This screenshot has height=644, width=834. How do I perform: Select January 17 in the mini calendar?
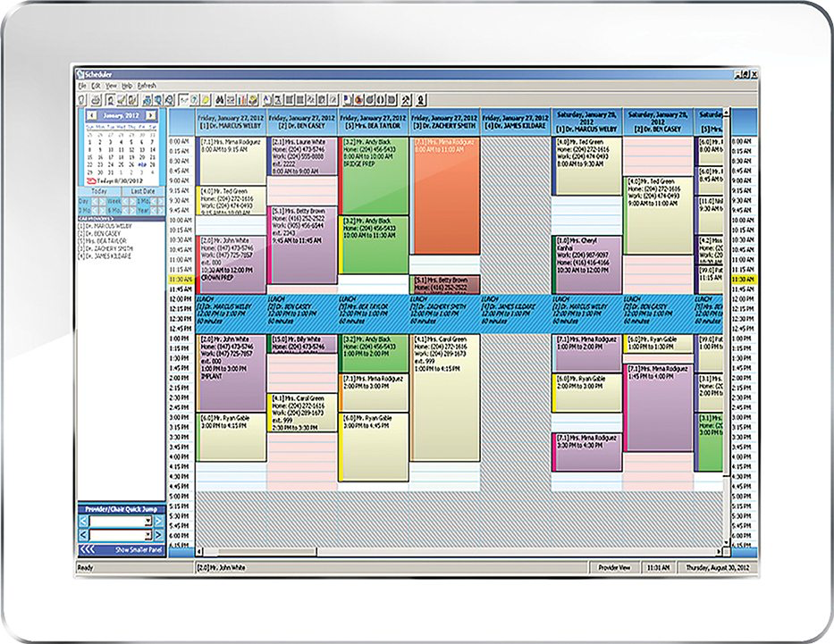111,157
